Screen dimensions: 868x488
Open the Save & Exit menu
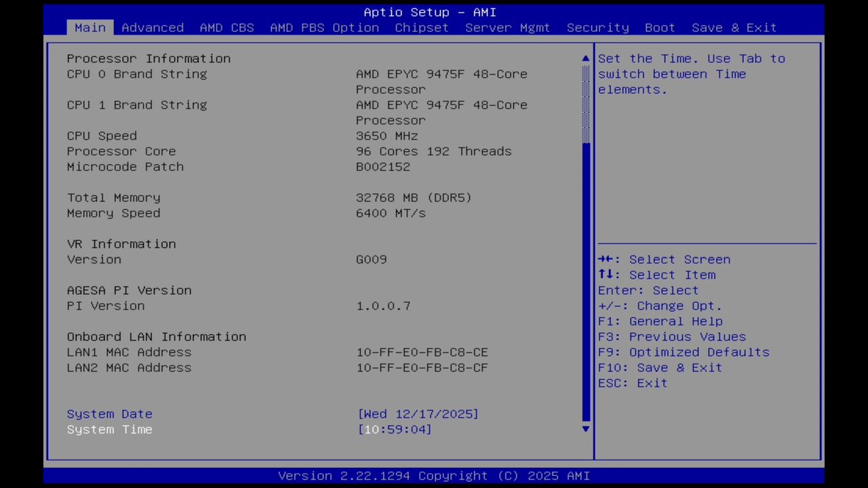(734, 28)
